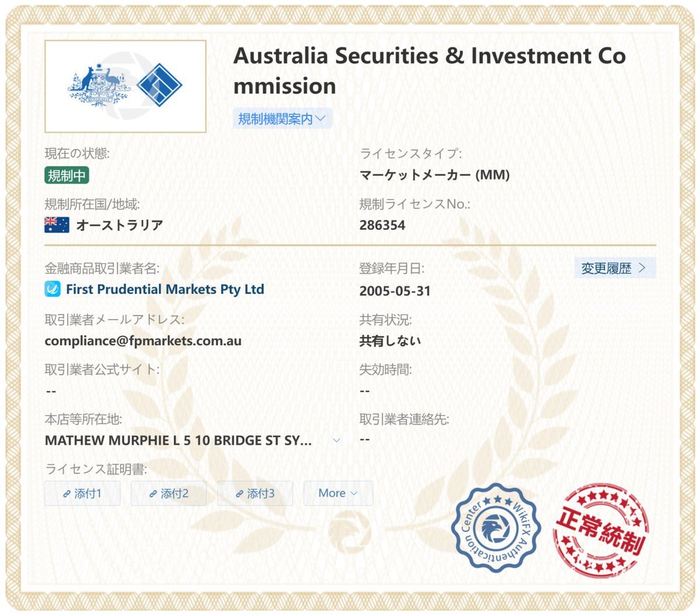Viewport: 700px width, 615px height.
Task: Open the 添付3 license attachment
Action: click(x=255, y=494)
